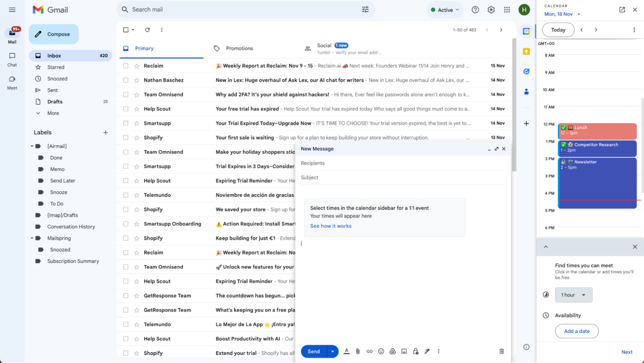Open Google apps grid icon
Screen dimensions: 644x363
tap(507, 10)
